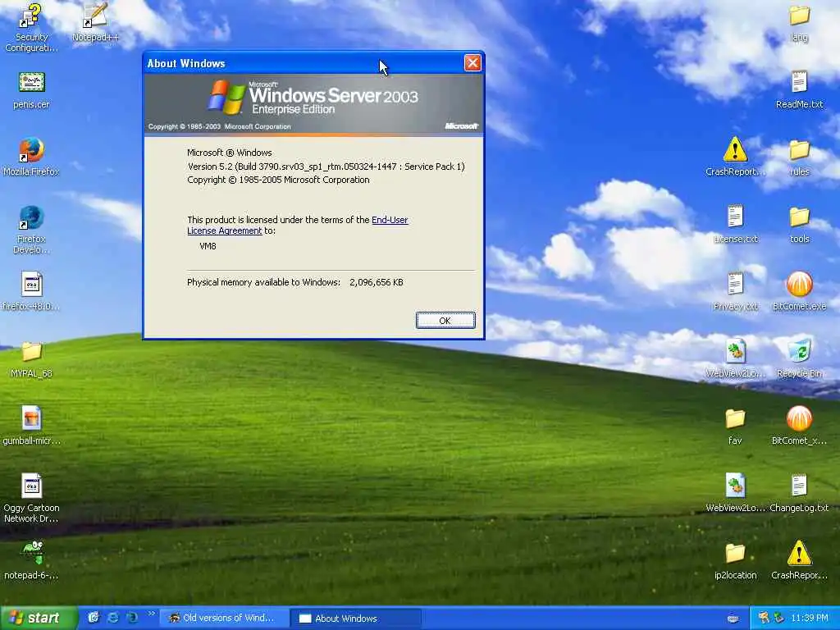
Task: Click the About Windows title bar
Action: click(x=304, y=63)
